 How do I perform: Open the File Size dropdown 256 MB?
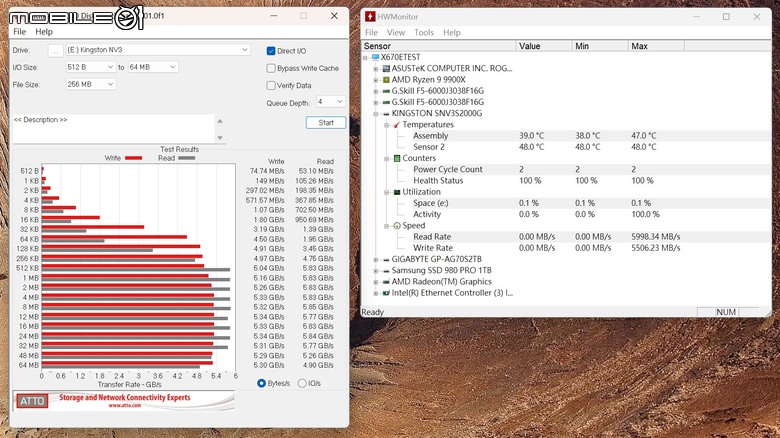(x=91, y=84)
